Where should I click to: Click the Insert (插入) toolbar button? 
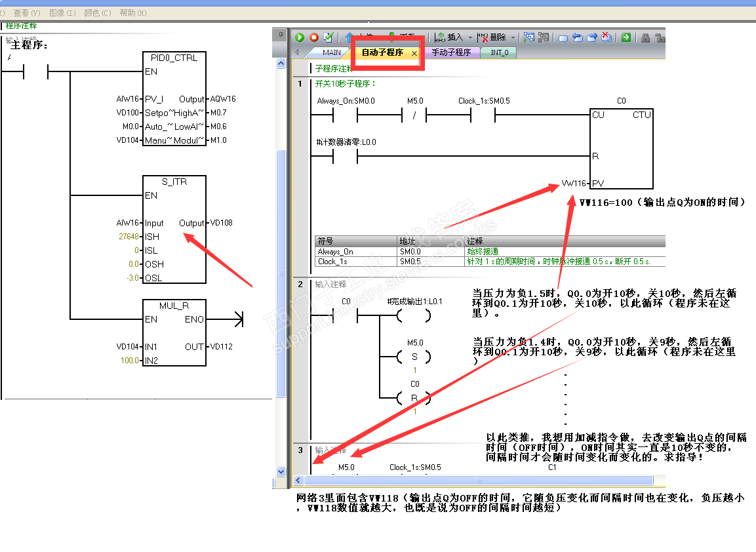[x=448, y=37]
